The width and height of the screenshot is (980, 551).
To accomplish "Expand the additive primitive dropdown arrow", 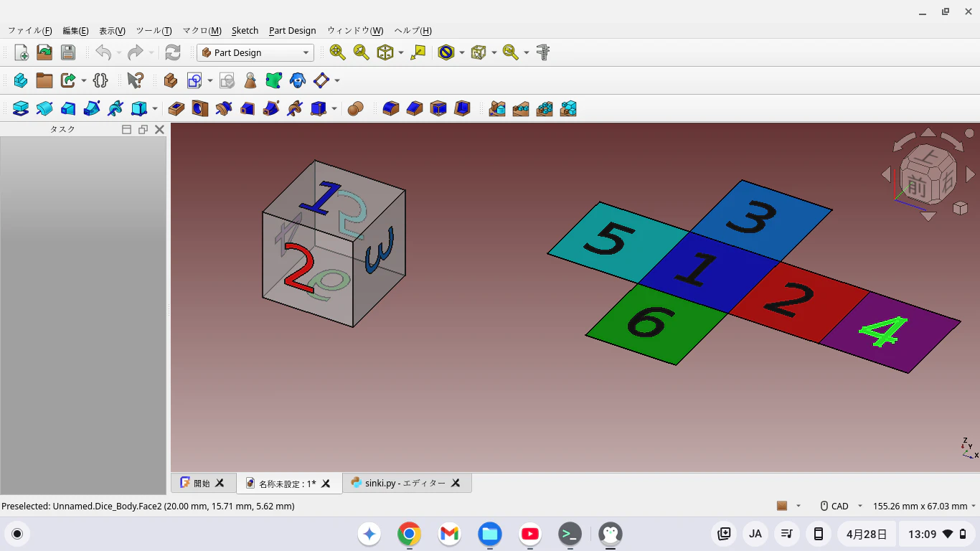I will pyautogui.click(x=155, y=108).
